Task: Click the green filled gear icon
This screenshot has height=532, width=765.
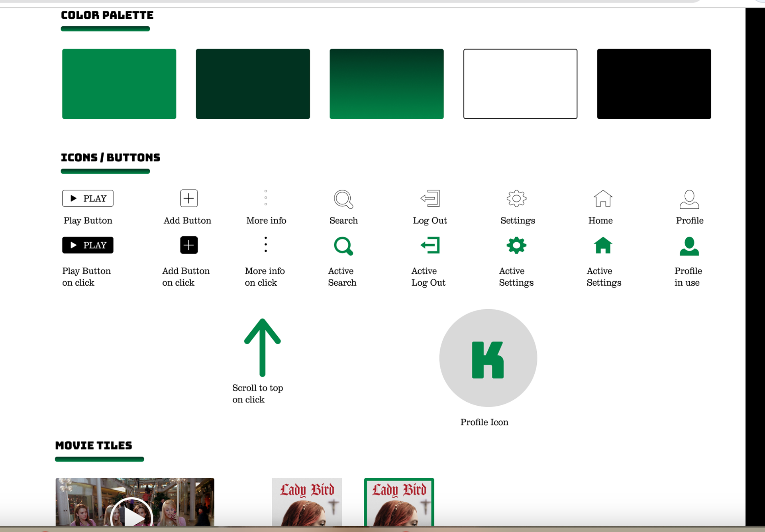Action: (516, 245)
